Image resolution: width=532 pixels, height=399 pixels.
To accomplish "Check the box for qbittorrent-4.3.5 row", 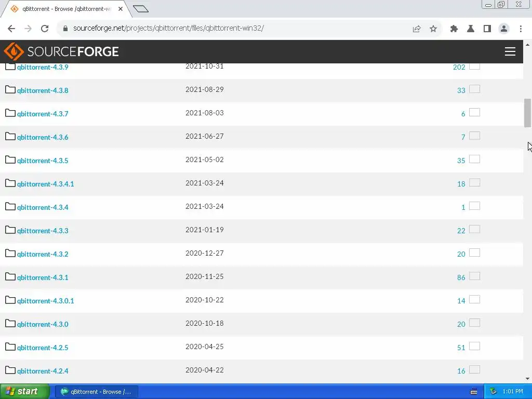I will pyautogui.click(x=475, y=159).
